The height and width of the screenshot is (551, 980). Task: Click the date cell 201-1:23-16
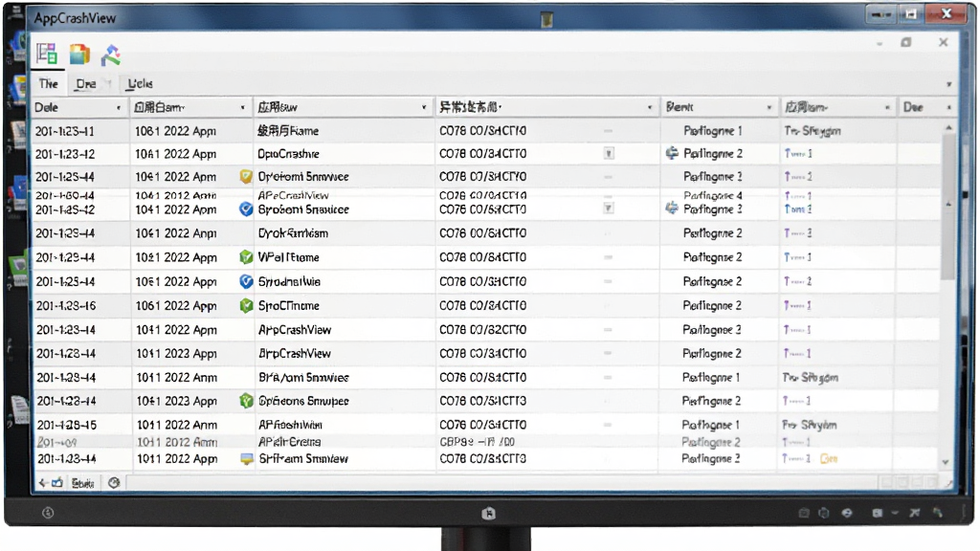tap(66, 305)
